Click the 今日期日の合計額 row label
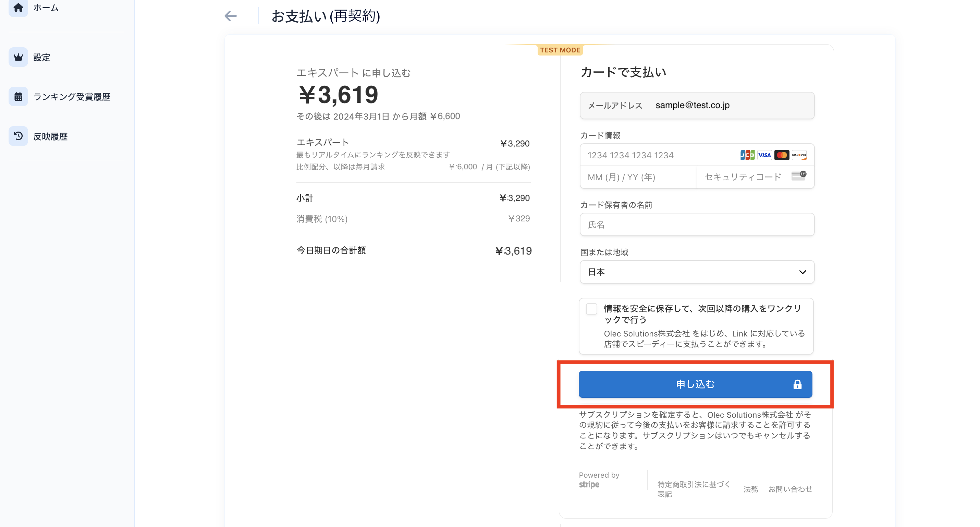980x527 pixels. [331, 250]
